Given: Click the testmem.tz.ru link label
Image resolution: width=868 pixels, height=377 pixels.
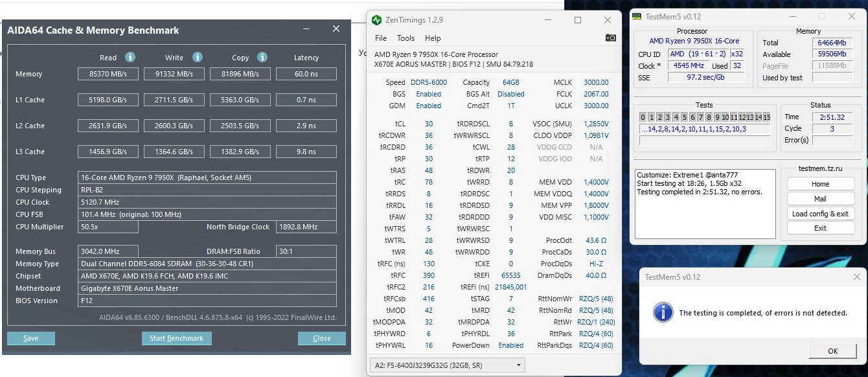Looking at the screenshot, I should (x=820, y=168).
